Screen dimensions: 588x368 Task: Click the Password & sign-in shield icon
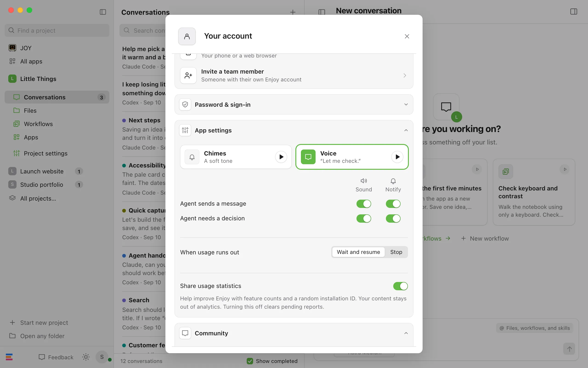pyautogui.click(x=185, y=105)
